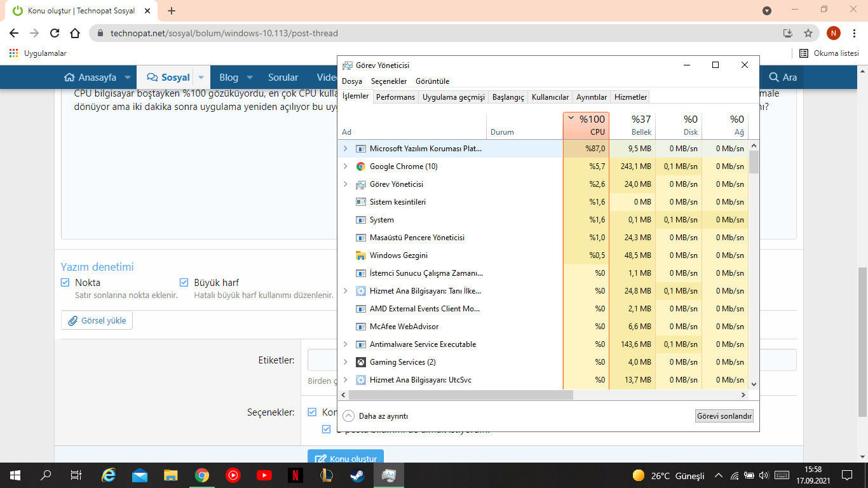Expand the Google Chrome (10) process group
Image resolution: width=868 pixels, height=488 pixels.
coord(346,166)
